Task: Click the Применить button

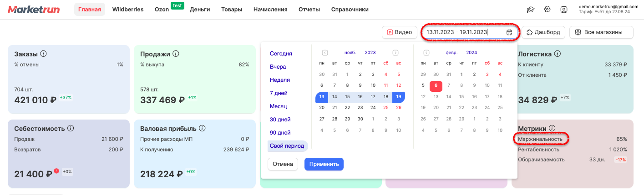Action: point(324,164)
